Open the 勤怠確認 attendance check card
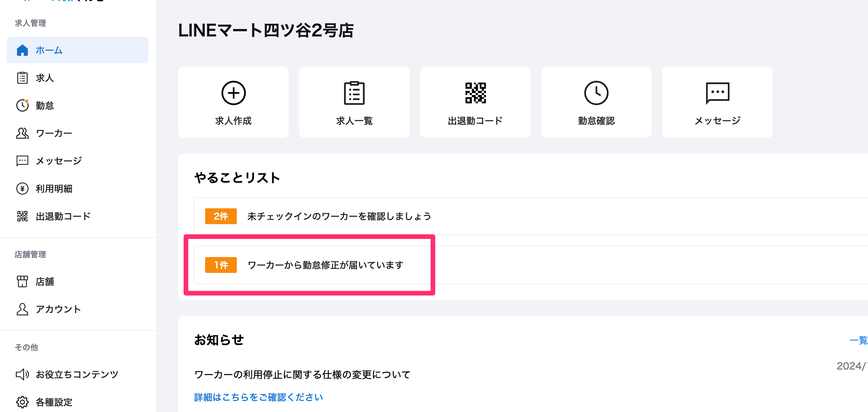The height and width of the screenshot is (412, 868). click(596, 102)
